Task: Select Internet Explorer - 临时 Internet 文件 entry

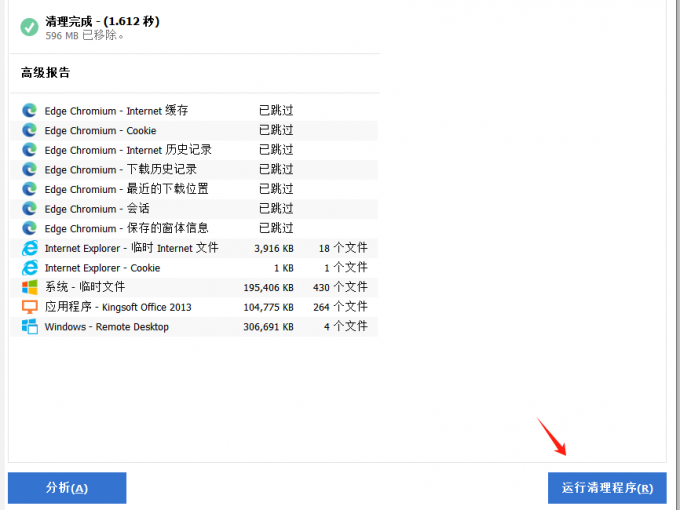Action: click(194, 248)
